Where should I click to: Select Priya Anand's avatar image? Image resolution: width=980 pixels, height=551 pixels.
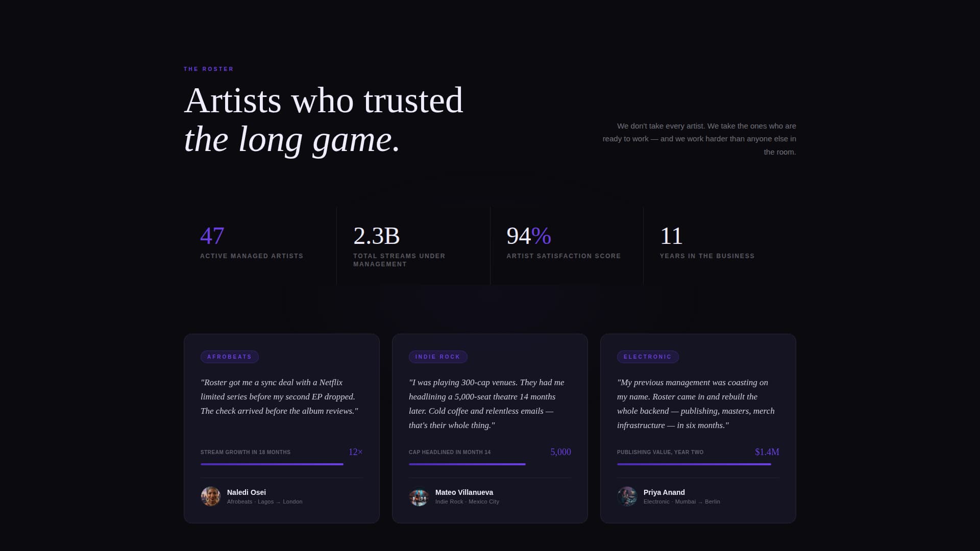[x=627, y=496]
